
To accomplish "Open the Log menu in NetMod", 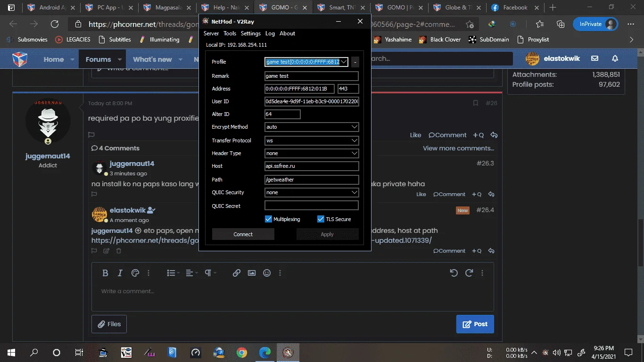I will point(270,33).
